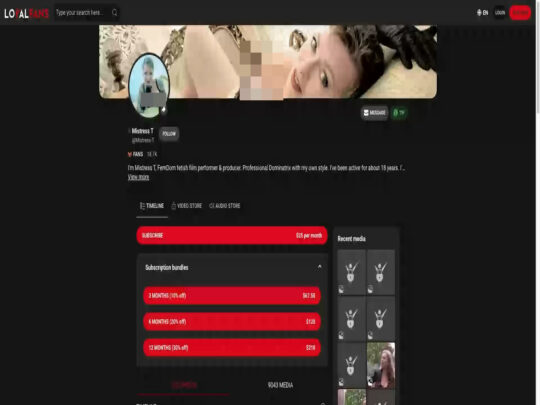
Task: Click the search magnifier icon
Action: pos(115,13)
